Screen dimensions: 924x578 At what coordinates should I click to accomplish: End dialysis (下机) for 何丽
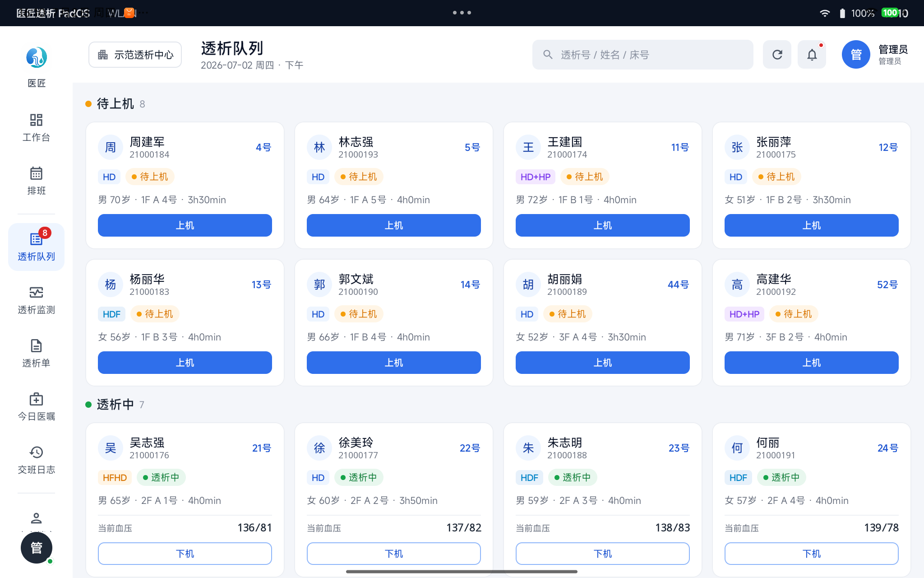pyautogui.click(x=812, y=554)
